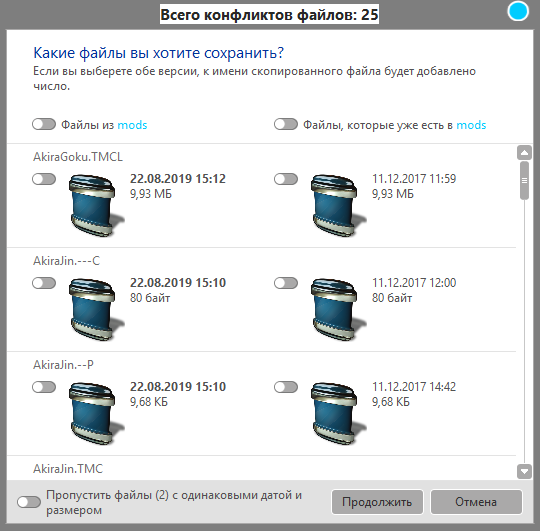The width and height of the screenshot is (540, 531).
Task: Click the cyan circle in title bar
Action: point(518,11)
